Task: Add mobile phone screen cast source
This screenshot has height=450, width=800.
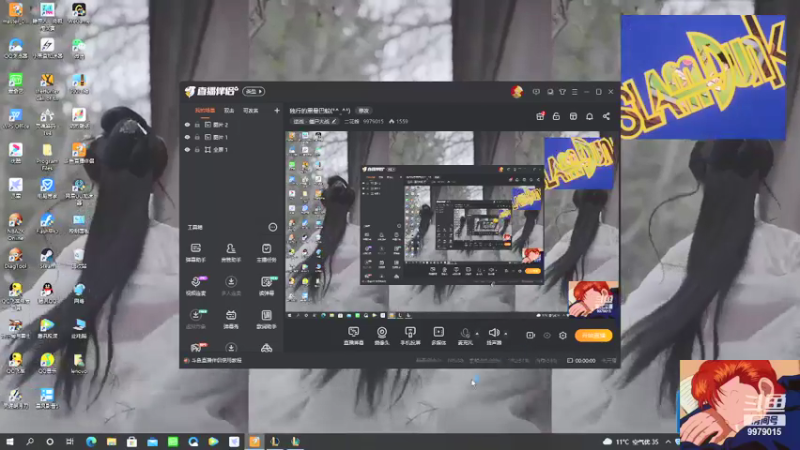Action: 410,336
